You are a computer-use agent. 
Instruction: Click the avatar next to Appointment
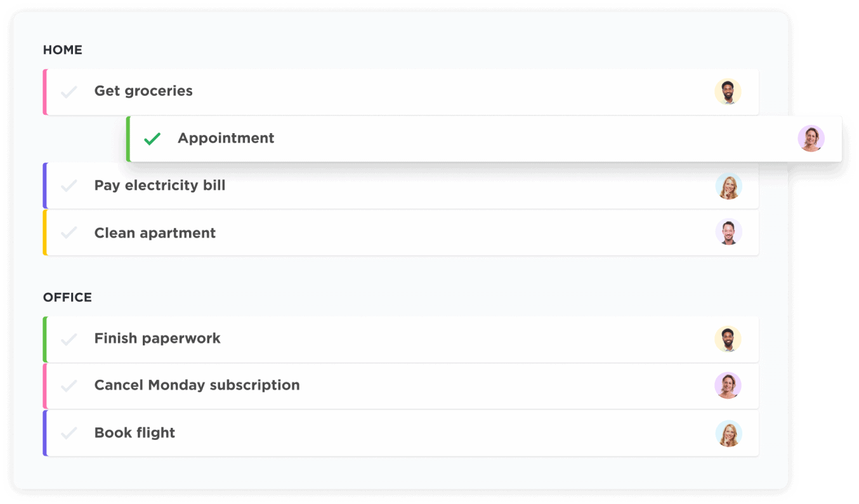(x=811, y=138)
